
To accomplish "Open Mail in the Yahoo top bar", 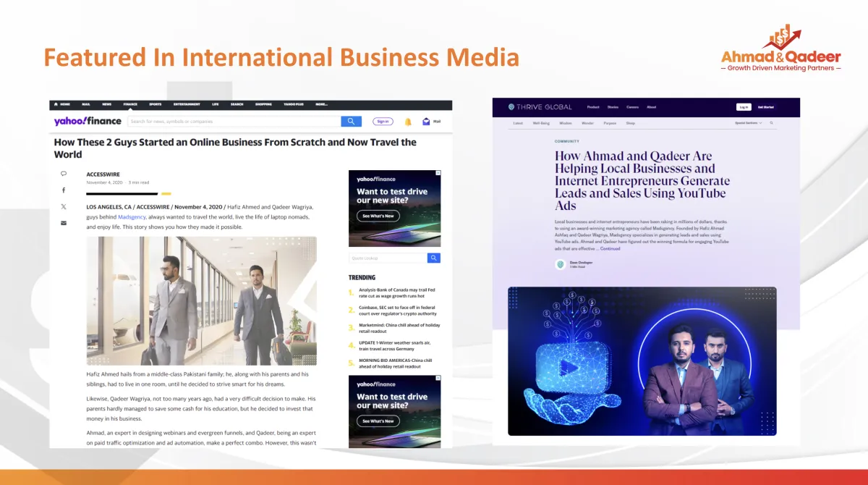I will click(86, 104).
